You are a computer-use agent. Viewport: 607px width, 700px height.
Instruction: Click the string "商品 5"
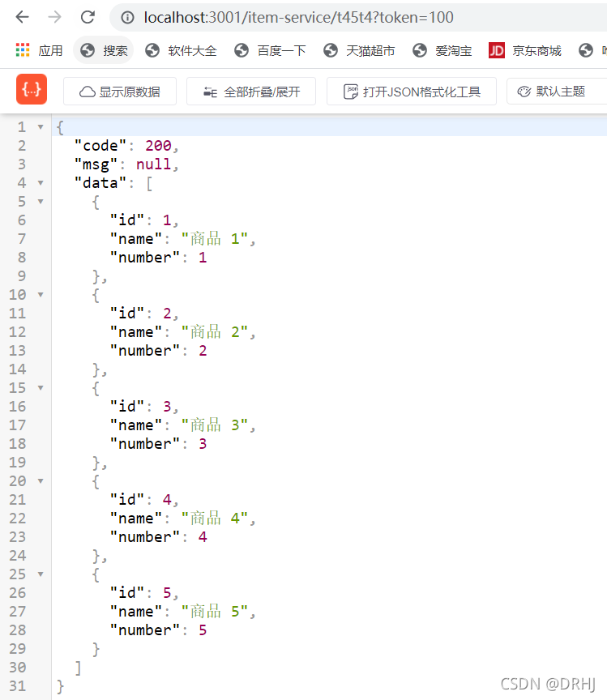pos(215,612)
